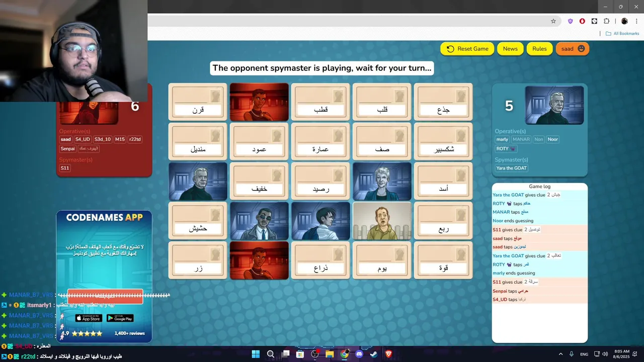Click the log entry 'Noor ends guessing'
Image resolution: width=644 pixels, height=362 pixels.
tap(513, 221)
